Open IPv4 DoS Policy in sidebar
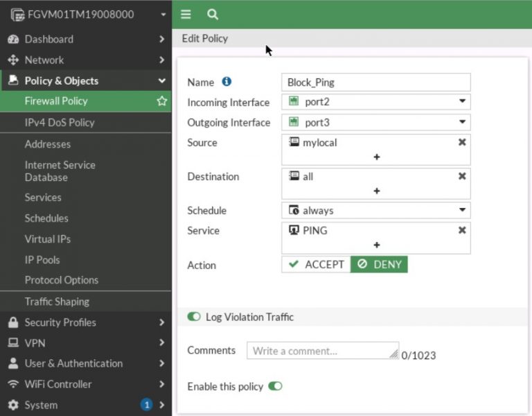 click(x=60, y=122)
